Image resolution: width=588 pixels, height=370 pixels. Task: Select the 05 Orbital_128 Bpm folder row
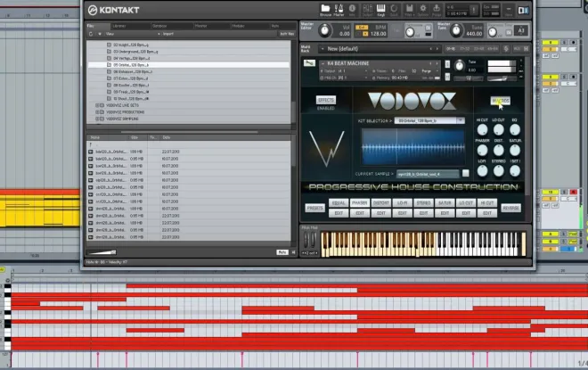click(189, 65)
